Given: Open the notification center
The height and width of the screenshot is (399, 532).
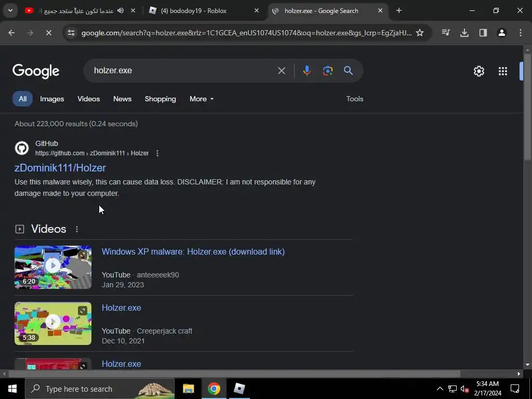Looking at the screenshot, I should (x=515, y=389).
